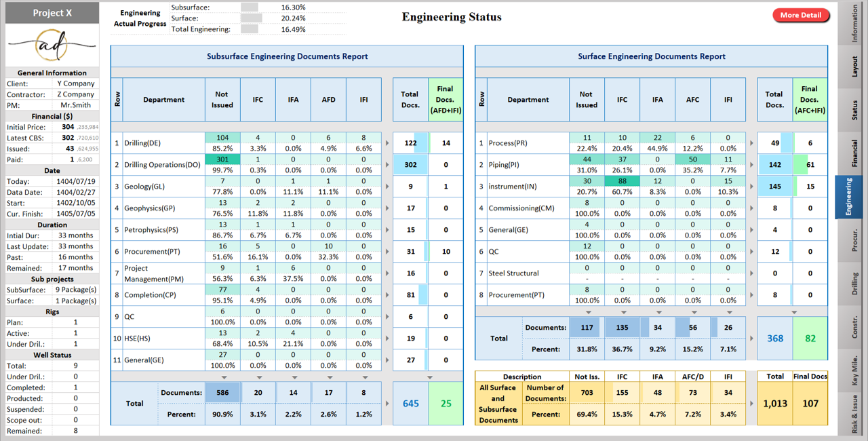
Task: Select the highlighted 301 Drilling Operations cell
Action: pos(222,159)
